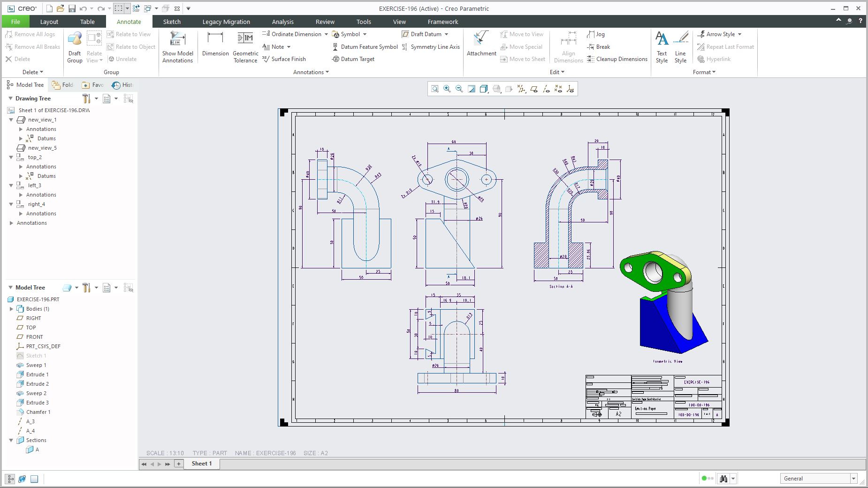Open the Annotations group overflow
Image resolution: width=868 pixels, height=488 pixels.
311,72
